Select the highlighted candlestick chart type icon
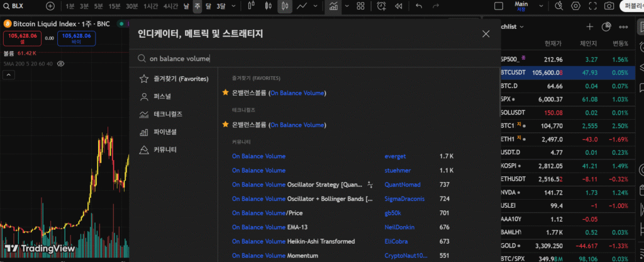The width and height of the screenshot is (644, 262). [x=285, y=6]
